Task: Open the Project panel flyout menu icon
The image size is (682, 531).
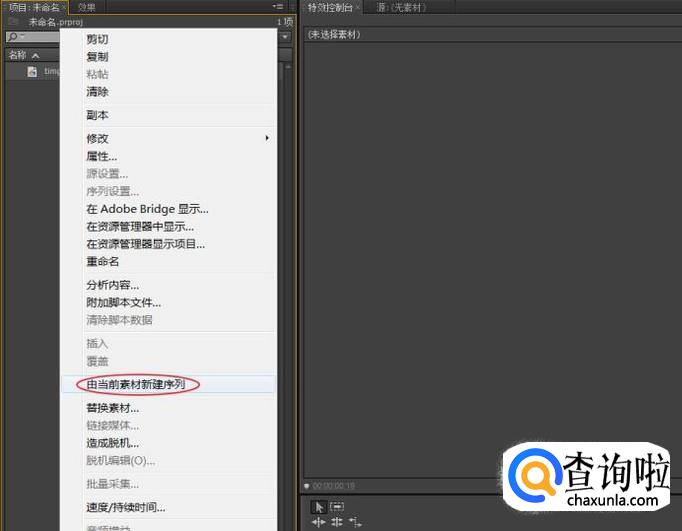Action: (x=277, y=7)
